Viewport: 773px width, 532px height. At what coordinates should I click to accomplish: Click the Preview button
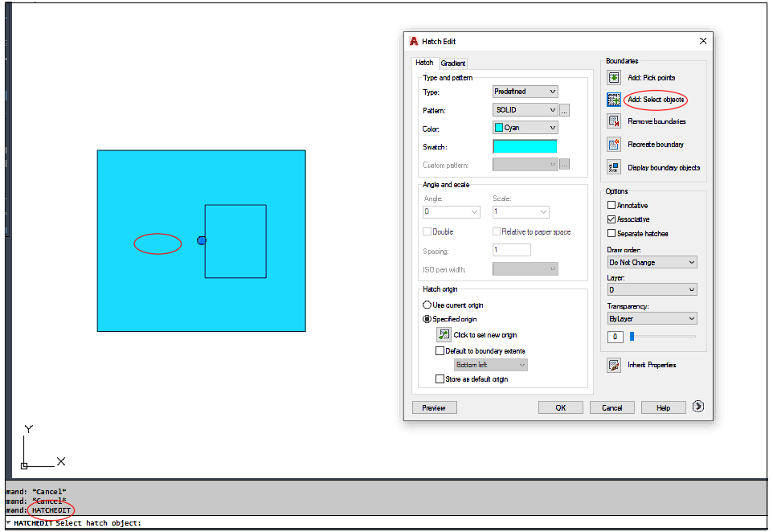[435, 408]
